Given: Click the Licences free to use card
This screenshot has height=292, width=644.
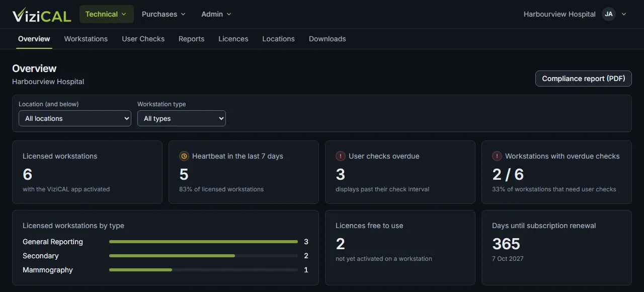Looking at the screenshot, I should click(400, 248).
